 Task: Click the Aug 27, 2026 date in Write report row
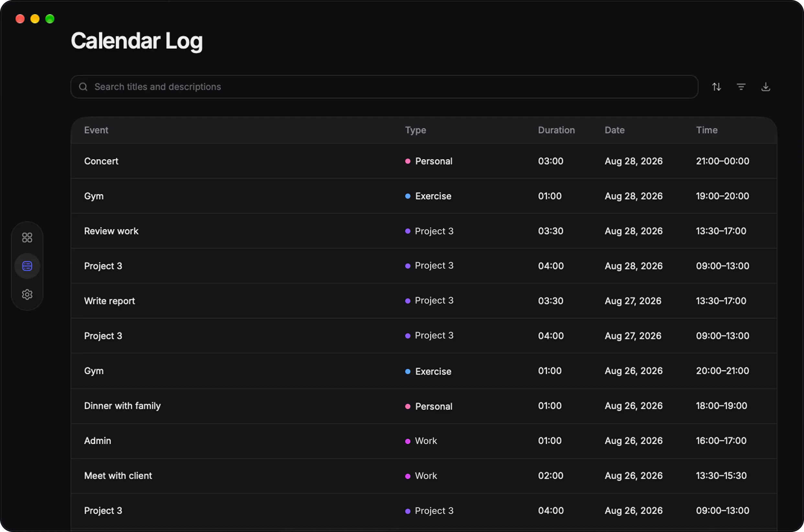pos(633,301)
